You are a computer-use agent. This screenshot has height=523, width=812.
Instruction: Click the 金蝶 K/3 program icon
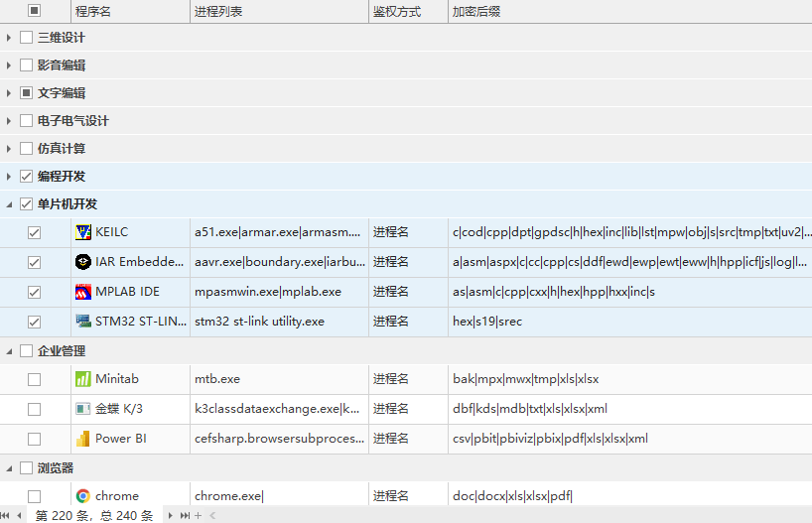[82, 409]
